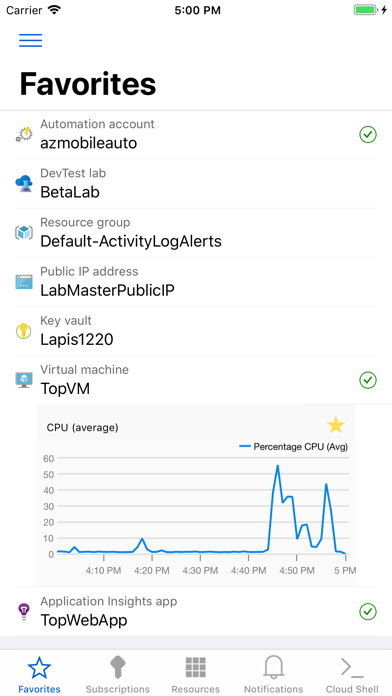392x696 pixels.
Task: Open the hamburger menu icon
Action: pos(31,40)
